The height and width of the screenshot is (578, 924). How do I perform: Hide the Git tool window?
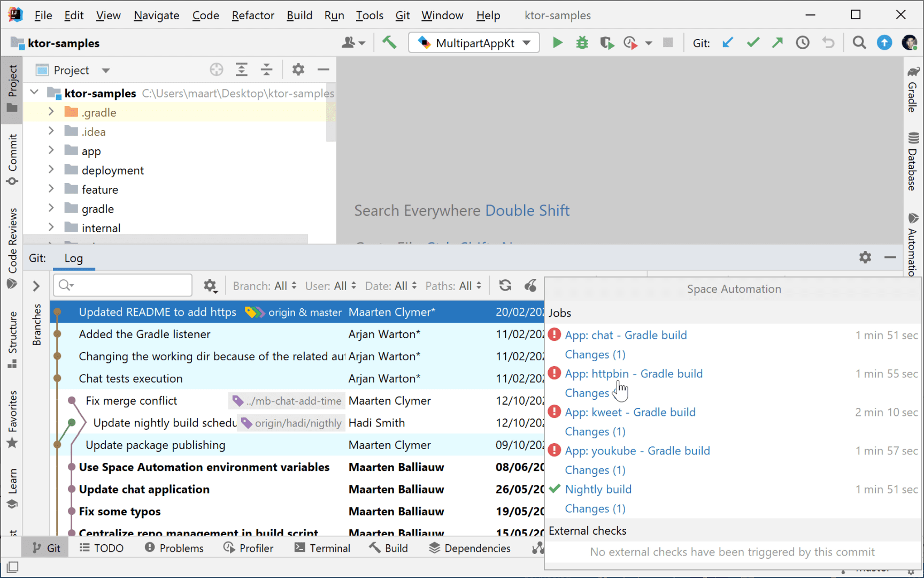(x=890, y=257)
